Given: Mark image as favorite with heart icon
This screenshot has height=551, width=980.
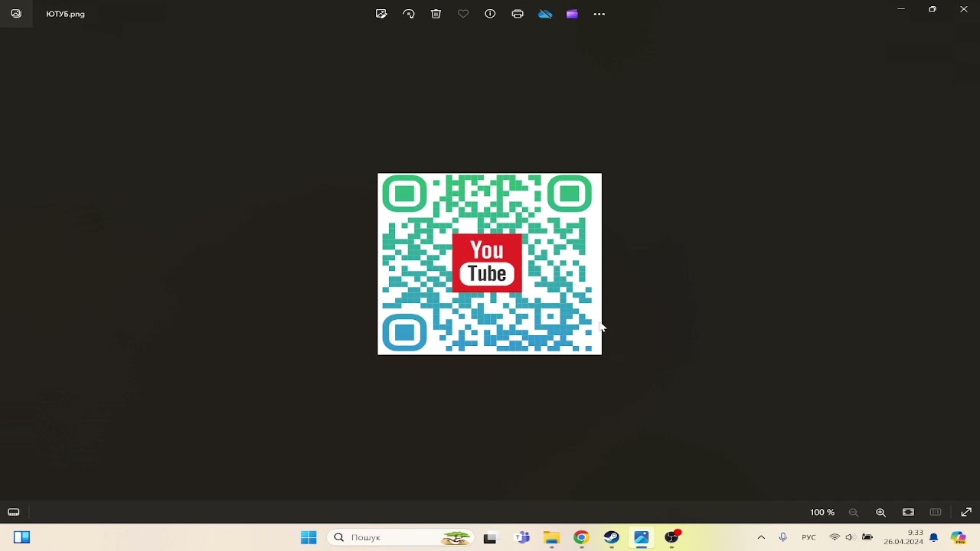Looking at the screenshot, I should tap(463, 14).
